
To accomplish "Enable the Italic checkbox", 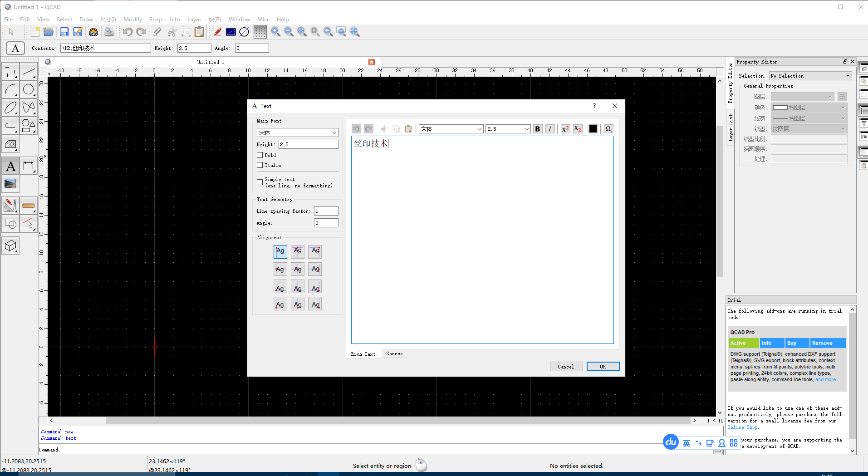I will [260, 165].
